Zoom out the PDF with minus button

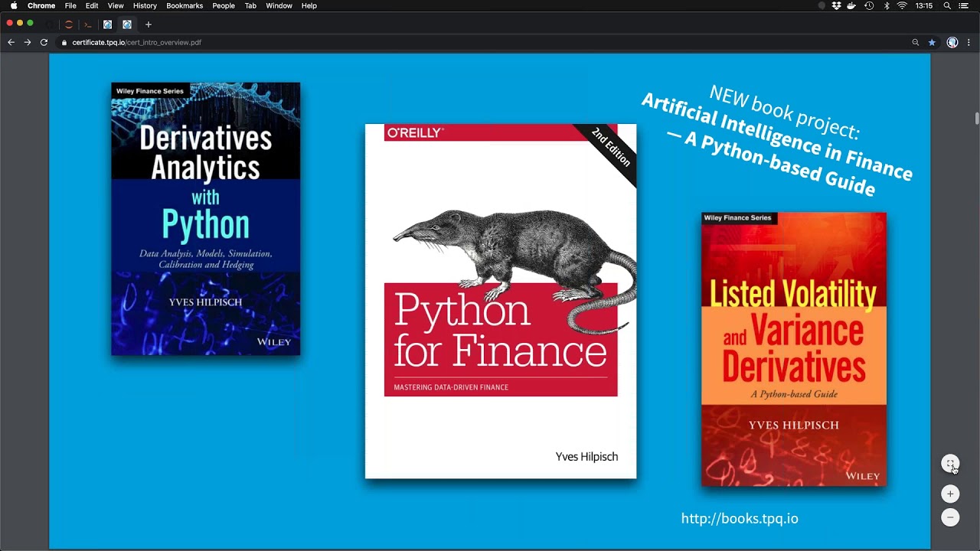950,517
